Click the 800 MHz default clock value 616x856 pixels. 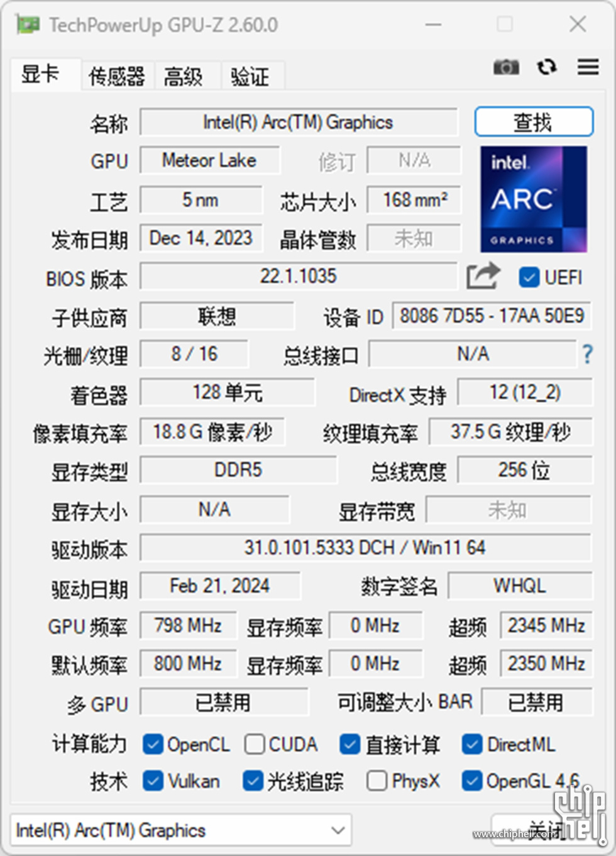coord(188,664)
